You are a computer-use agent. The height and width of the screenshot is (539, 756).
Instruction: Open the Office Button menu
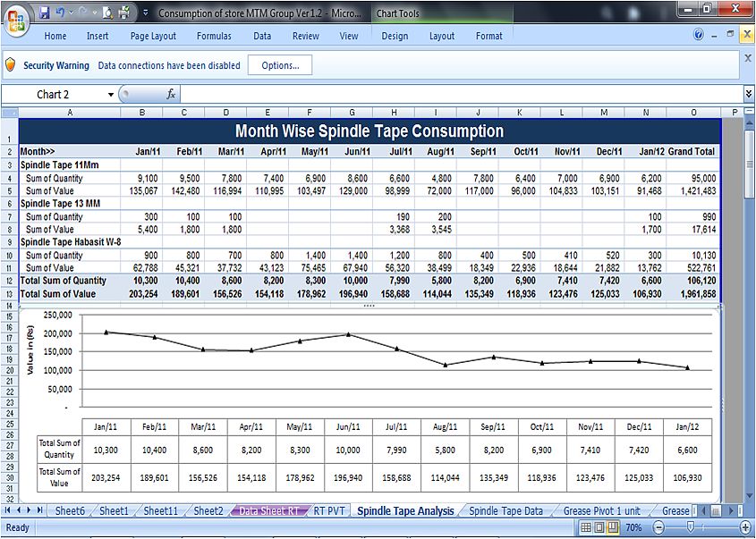tap(16, 21)
